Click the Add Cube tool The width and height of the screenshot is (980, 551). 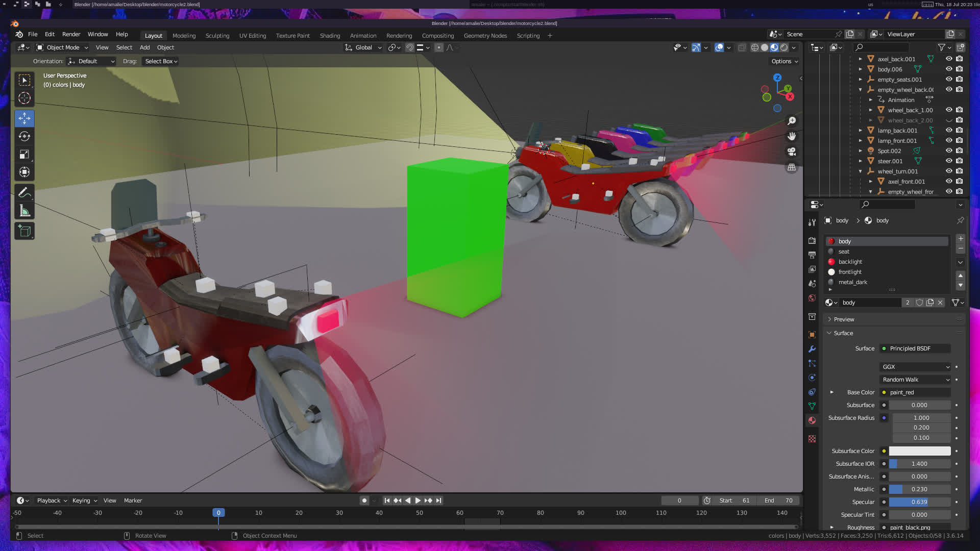24,231
